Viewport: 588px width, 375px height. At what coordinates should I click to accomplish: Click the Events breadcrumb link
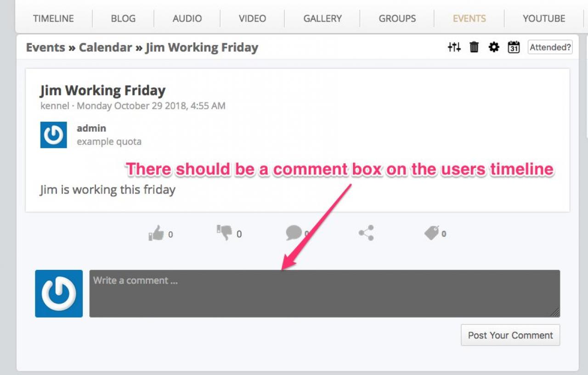click(45, 47)
